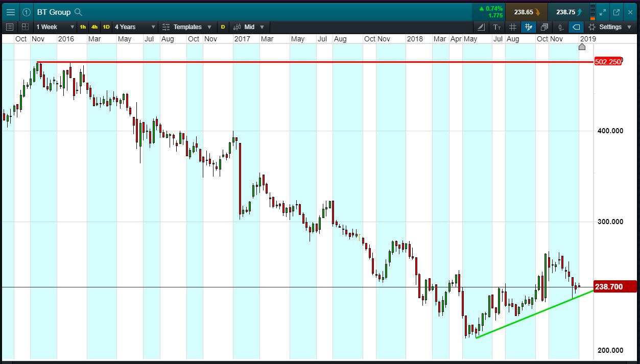Open the hamburger menu

10,12
